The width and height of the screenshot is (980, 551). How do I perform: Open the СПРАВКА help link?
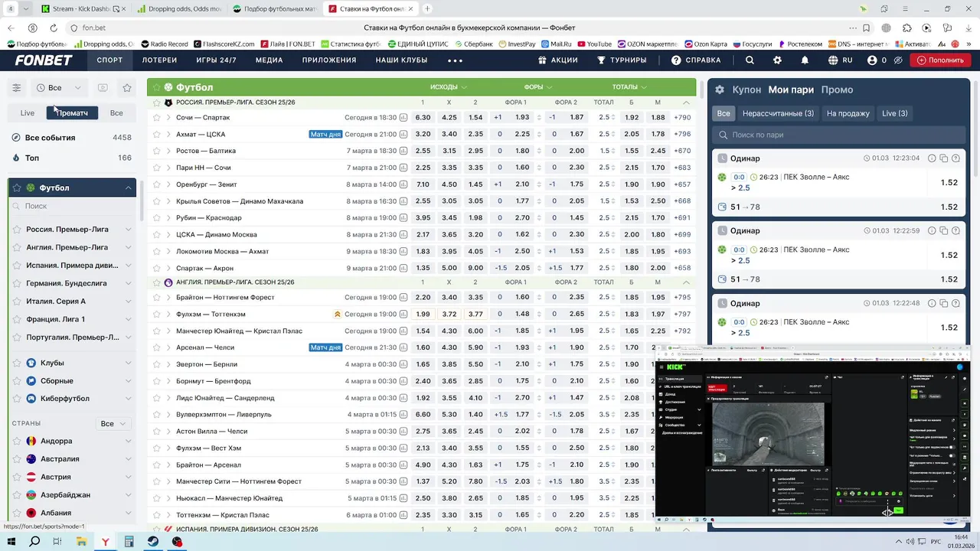[x=696, y=60]
